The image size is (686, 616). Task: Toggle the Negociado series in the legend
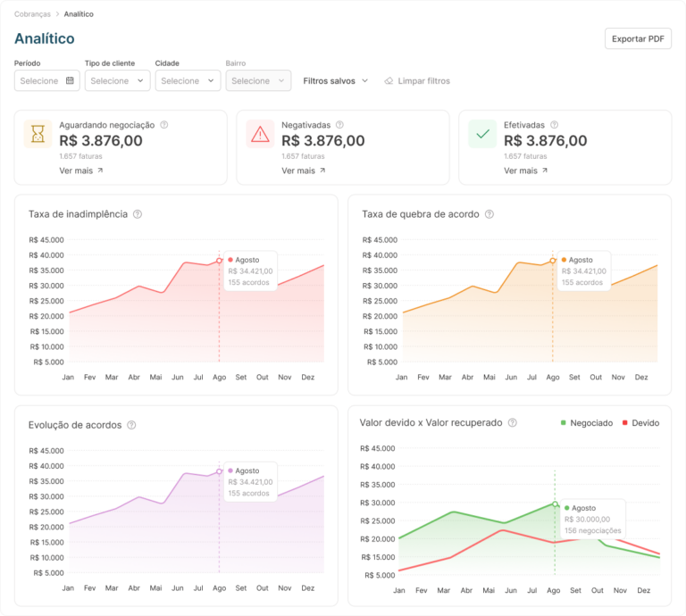pos(587,423)
